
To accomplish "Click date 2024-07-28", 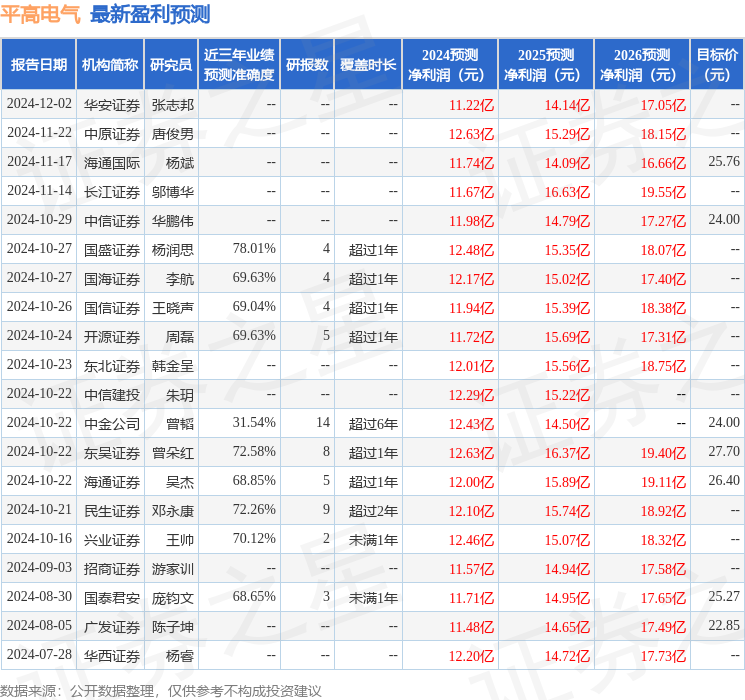I will (39, 654).
